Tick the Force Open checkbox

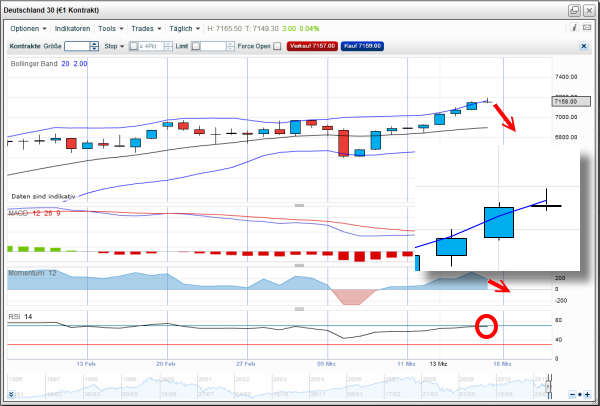point(277,46)
